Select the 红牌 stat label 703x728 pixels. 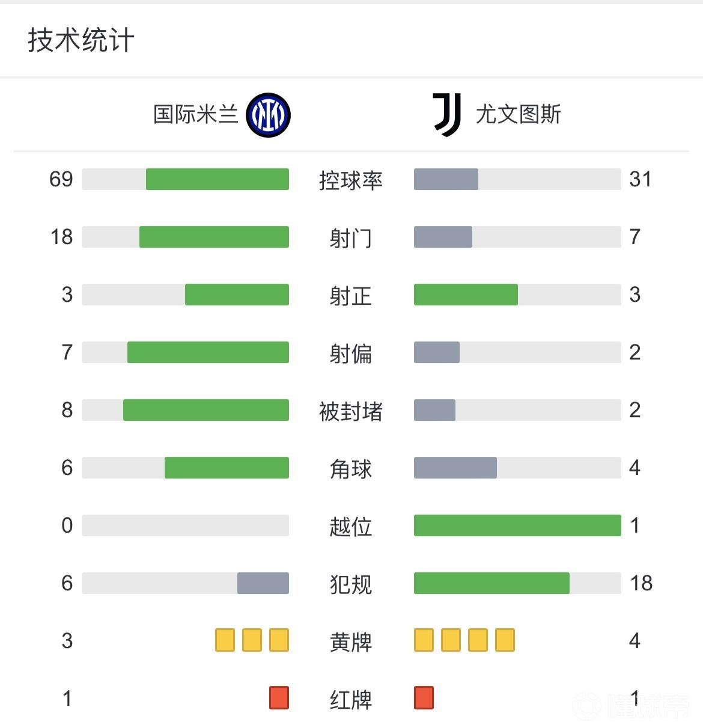351,699
